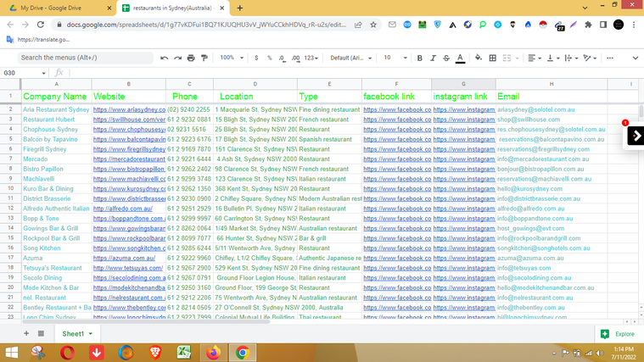Click the Fill color bucket icon
The image size is (644, 362).
(478, 58)
